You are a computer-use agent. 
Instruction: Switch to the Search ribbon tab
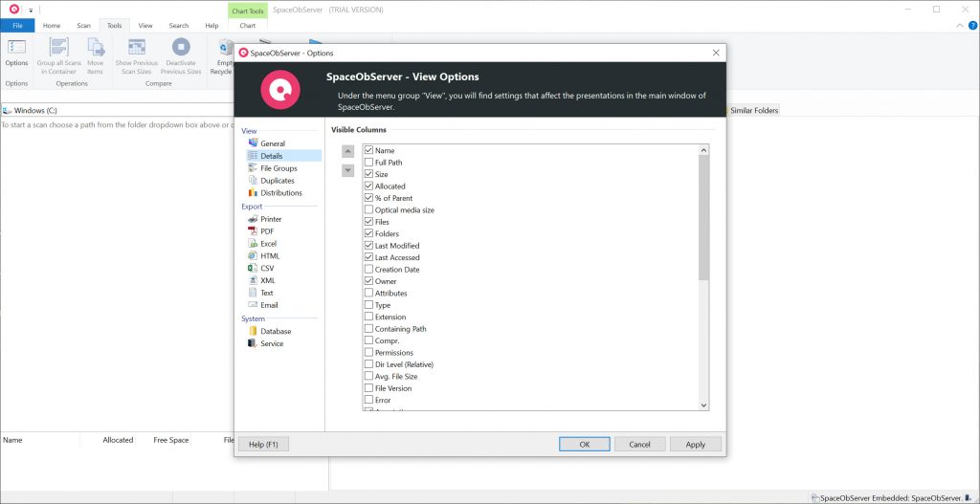(179, 26)
